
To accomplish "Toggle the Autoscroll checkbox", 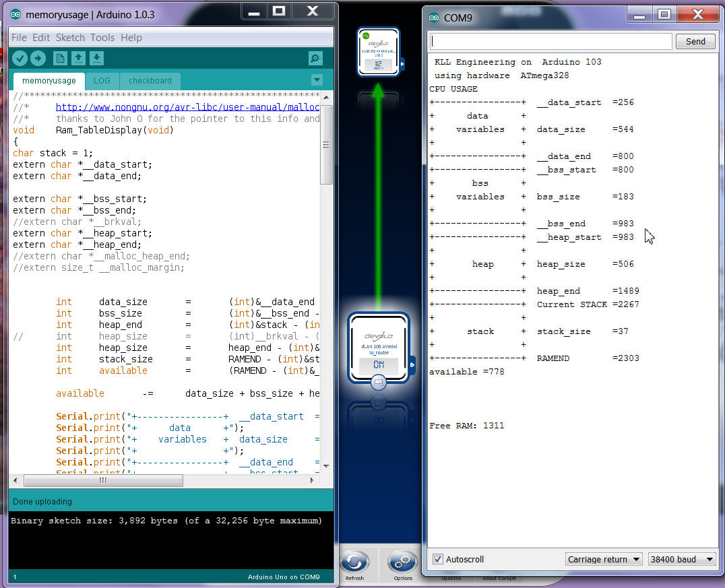I will click(x=438, y=559).
